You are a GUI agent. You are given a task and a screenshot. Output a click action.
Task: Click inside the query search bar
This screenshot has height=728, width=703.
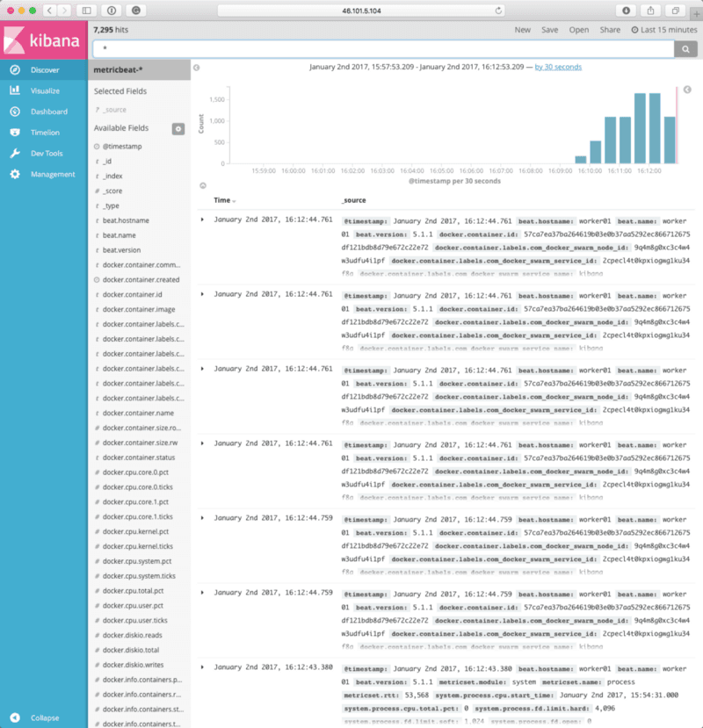pos(351,50)
